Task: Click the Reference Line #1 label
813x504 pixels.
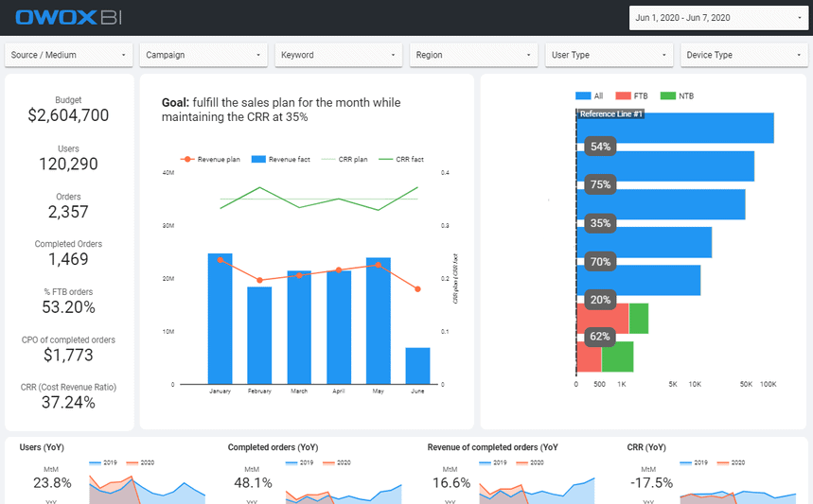Action: coord(610,114)
